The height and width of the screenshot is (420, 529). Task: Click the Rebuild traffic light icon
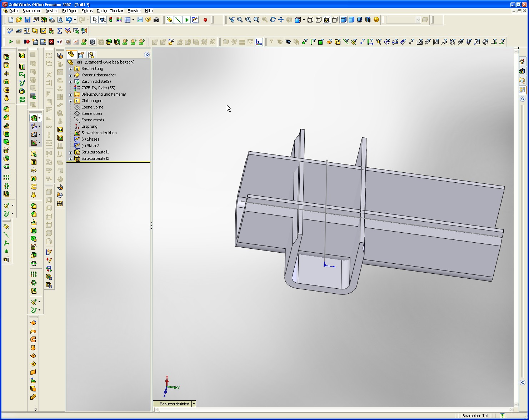tap(111, 20)
